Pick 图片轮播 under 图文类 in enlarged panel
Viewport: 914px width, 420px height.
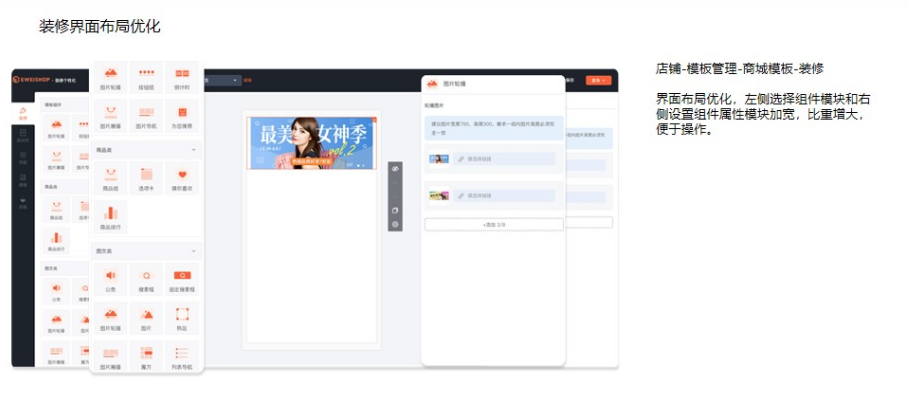(x=111, y=319)
